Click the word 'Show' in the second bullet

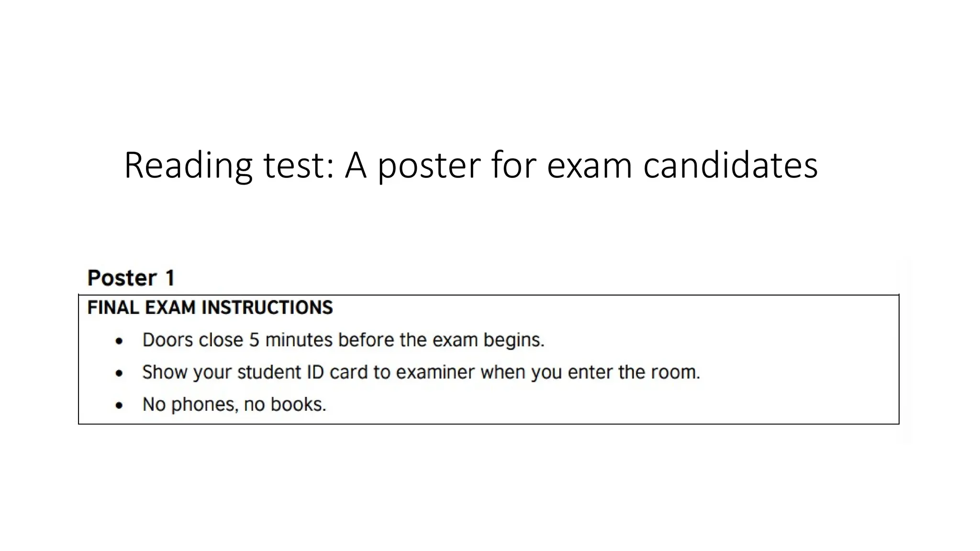165,372
